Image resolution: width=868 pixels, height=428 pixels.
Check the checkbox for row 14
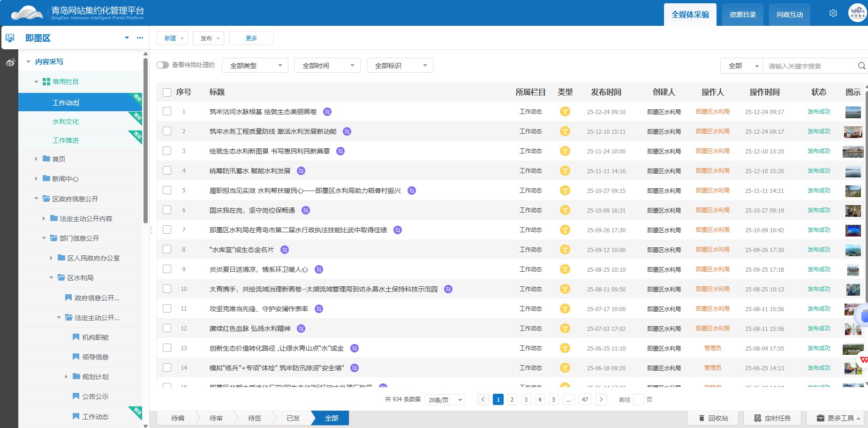167,367
